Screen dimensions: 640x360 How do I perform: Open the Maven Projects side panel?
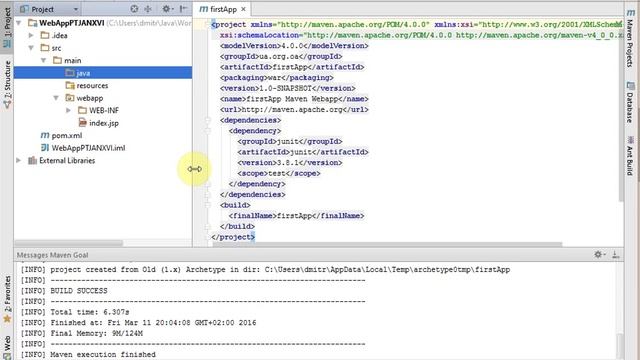coord(631,38)
